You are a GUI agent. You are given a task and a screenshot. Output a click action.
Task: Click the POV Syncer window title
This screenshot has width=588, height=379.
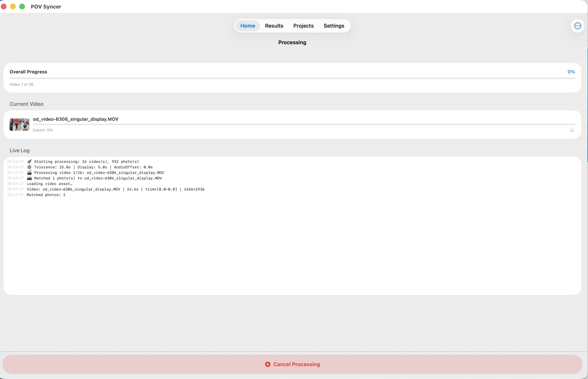[x=46, y=7]
